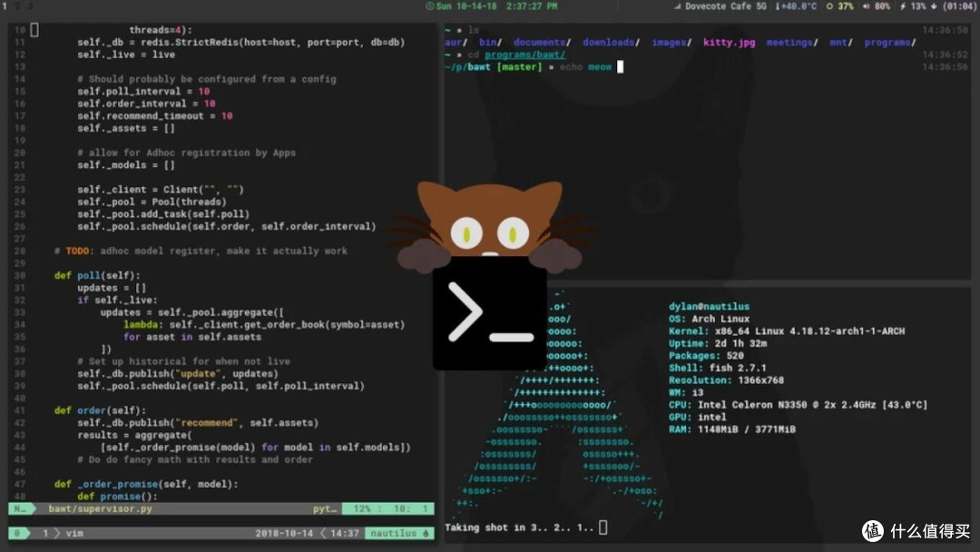The width and height of the screenshot is (980, 552).
Task: Click the Dovecote Cafe 5G network label
Action: (x=726, y=6)
